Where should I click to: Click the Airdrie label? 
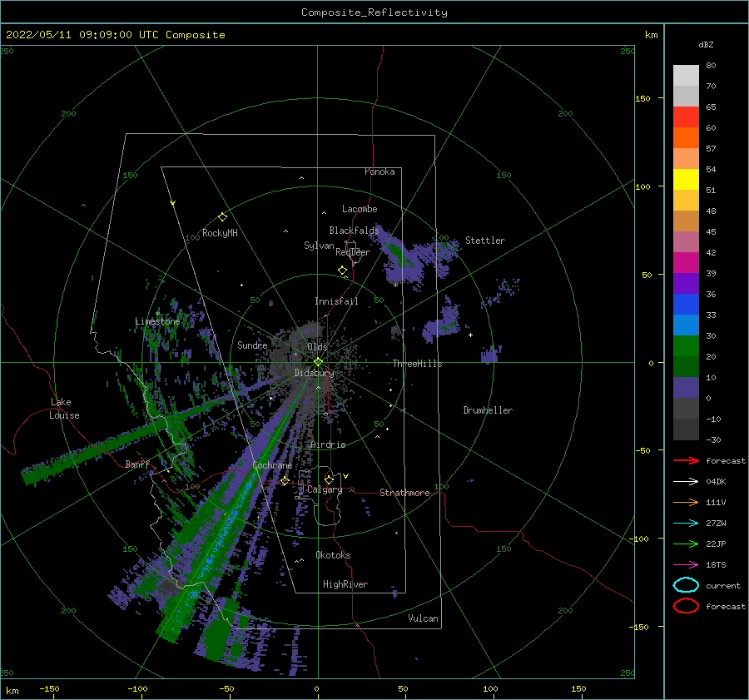[x=328, y=444]
